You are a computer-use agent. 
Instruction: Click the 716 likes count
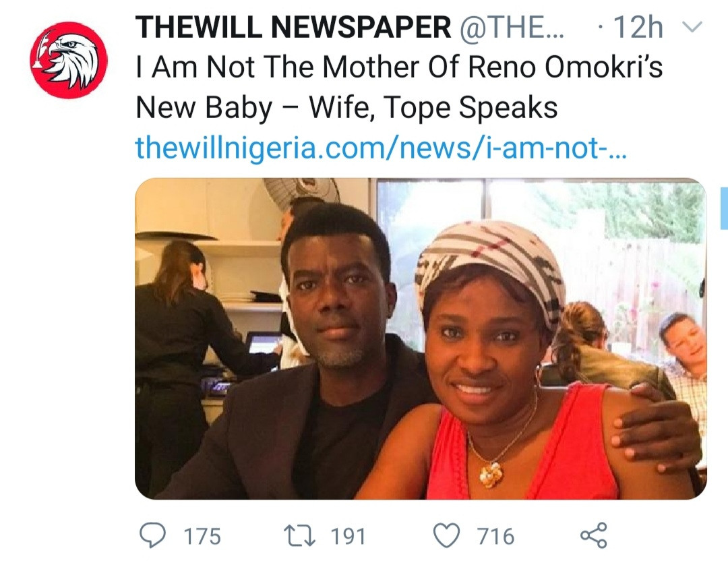[496, 536]
